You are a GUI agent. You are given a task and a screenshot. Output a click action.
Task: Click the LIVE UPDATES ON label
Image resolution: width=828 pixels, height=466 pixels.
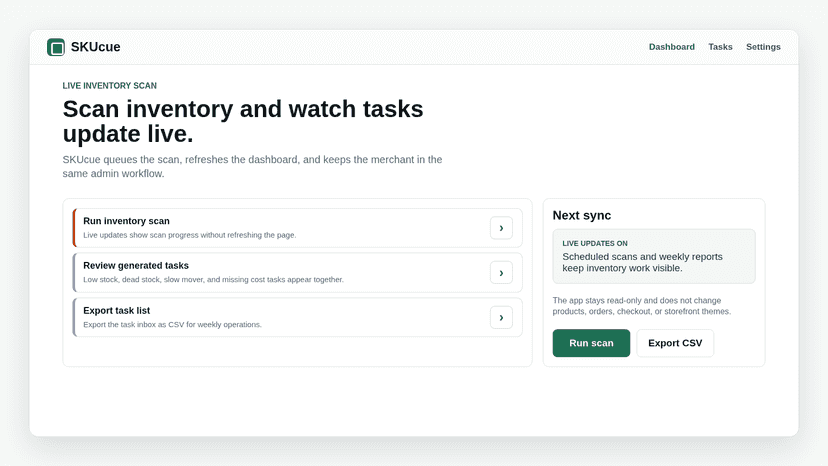(x=595, y=244)
